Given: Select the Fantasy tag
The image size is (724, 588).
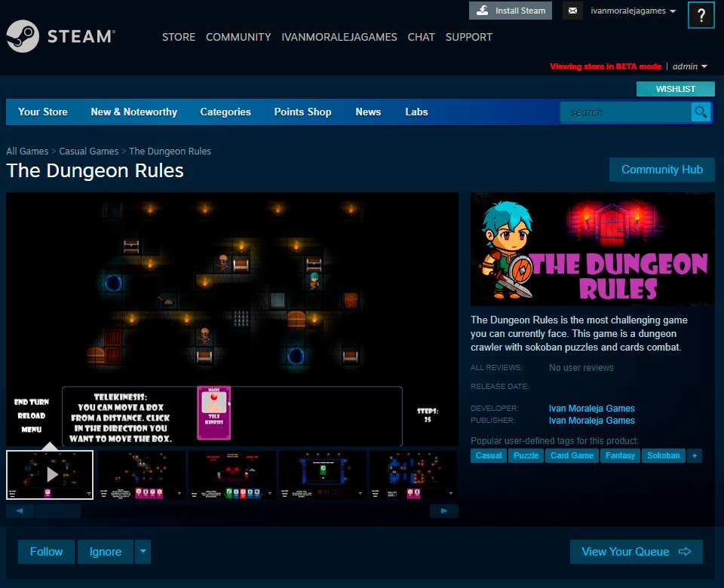Looking at the screenshot, I should (x=620, y=455).
